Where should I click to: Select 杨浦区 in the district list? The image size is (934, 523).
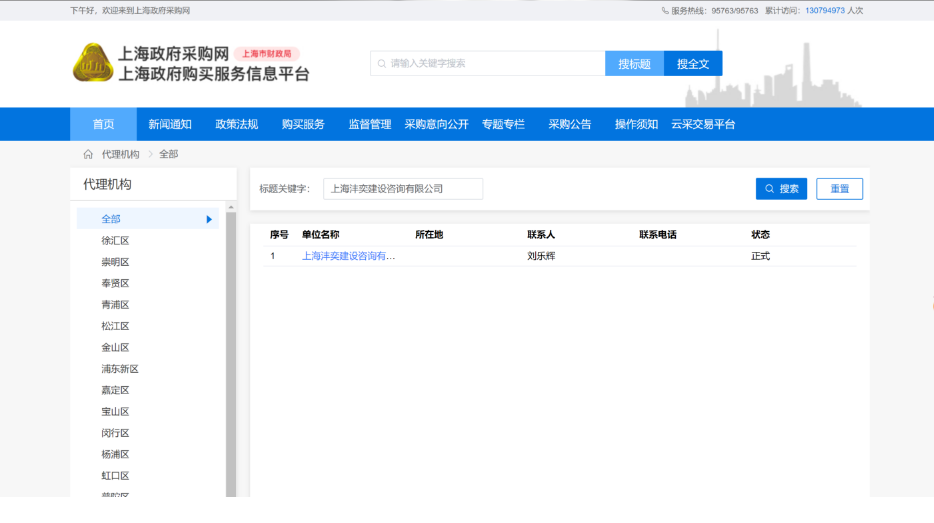tap(116, 454)
